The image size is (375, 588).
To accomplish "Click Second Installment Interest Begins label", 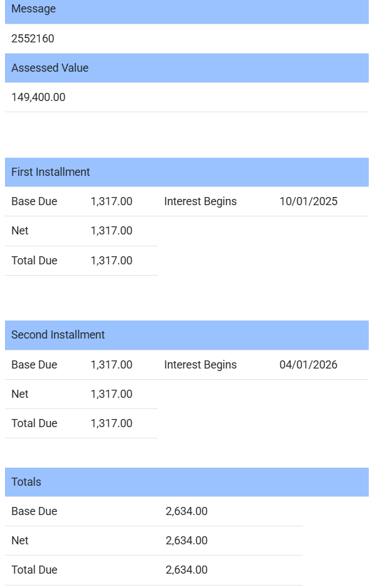I will click(x=200, y=365).
